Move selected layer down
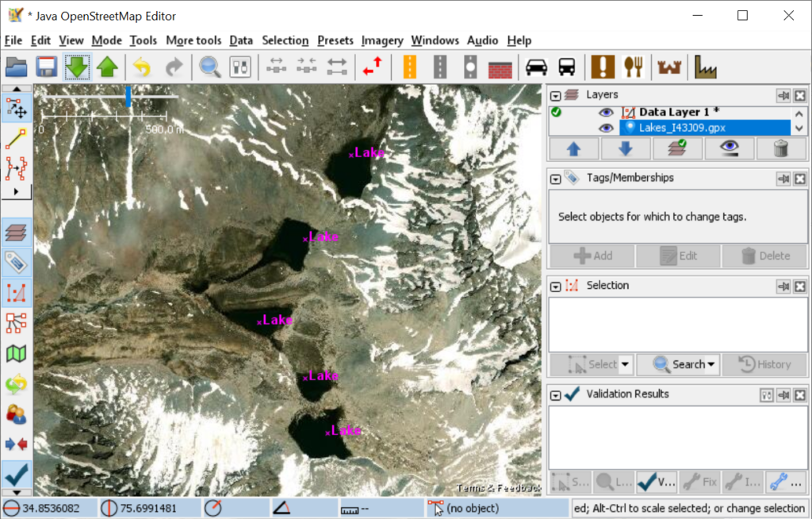Viewport: 812px width, 519px height. point(626,149)
